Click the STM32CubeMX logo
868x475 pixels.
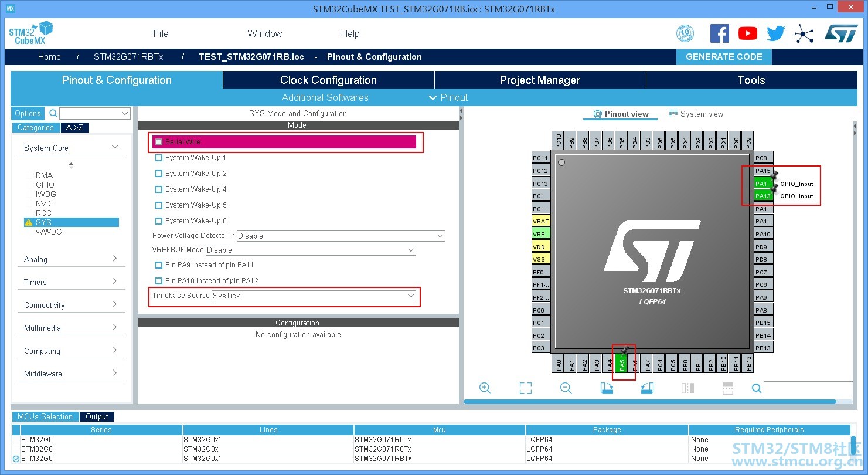pyautogui.click(x=30, y=33)
